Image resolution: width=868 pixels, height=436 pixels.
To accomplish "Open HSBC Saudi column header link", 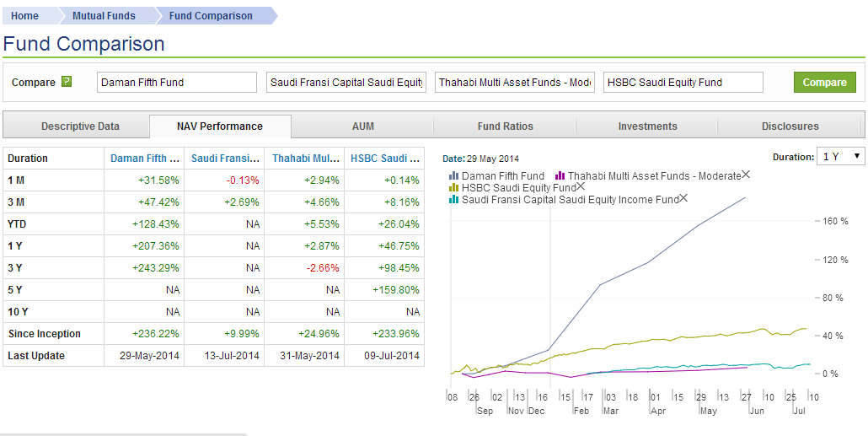I will (385, 159).
